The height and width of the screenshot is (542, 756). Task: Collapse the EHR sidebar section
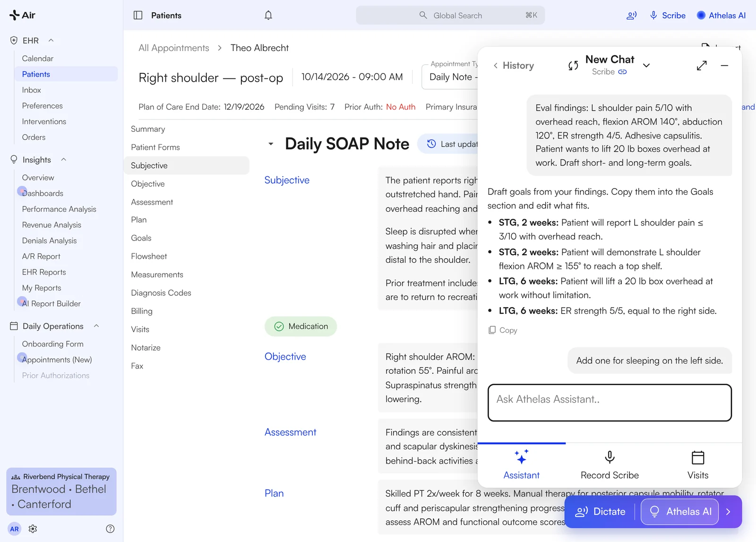click(51, 41)
